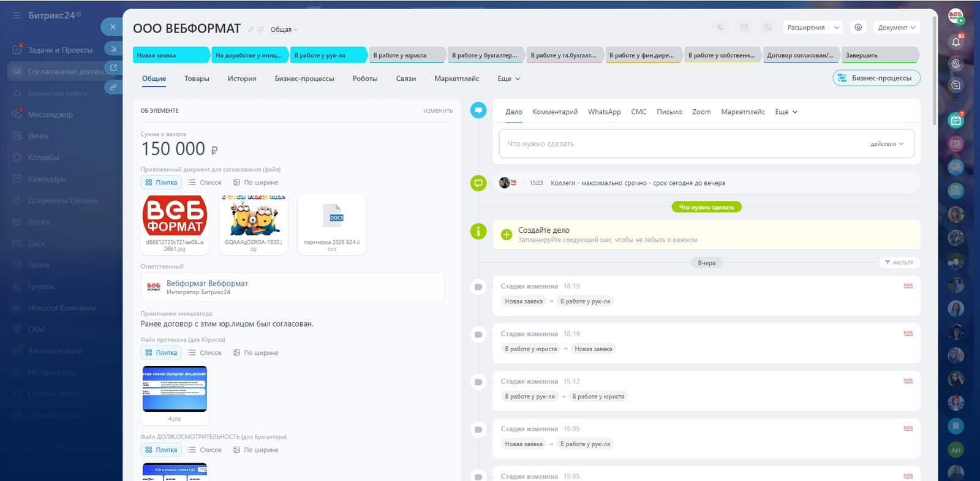Edit title with pencil icon beside ООО ВЕБФОРМАТ
Viewport: 980px width, 481px height.
tap(251, 29)
